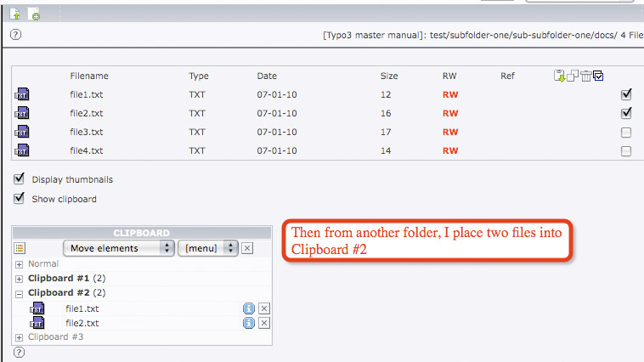Click the new folder icon at top
The image size is (644, 362).
click(x=34, y=14)
